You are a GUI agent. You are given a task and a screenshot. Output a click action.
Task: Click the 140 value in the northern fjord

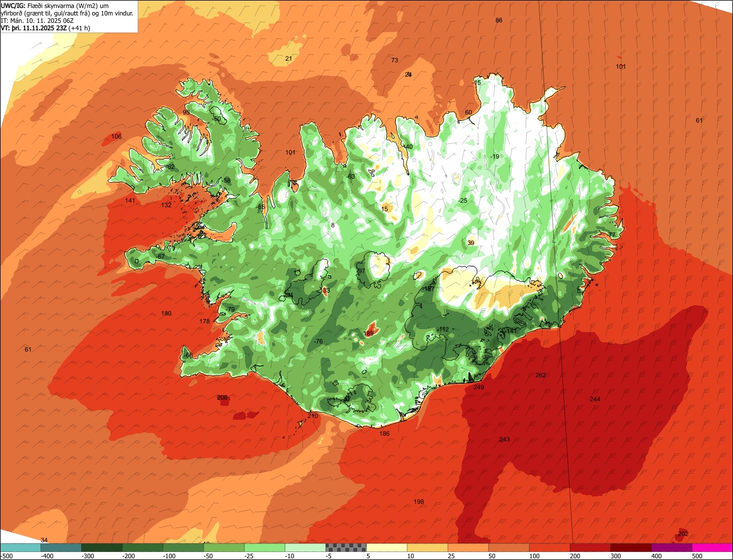[x=408, y=147]
